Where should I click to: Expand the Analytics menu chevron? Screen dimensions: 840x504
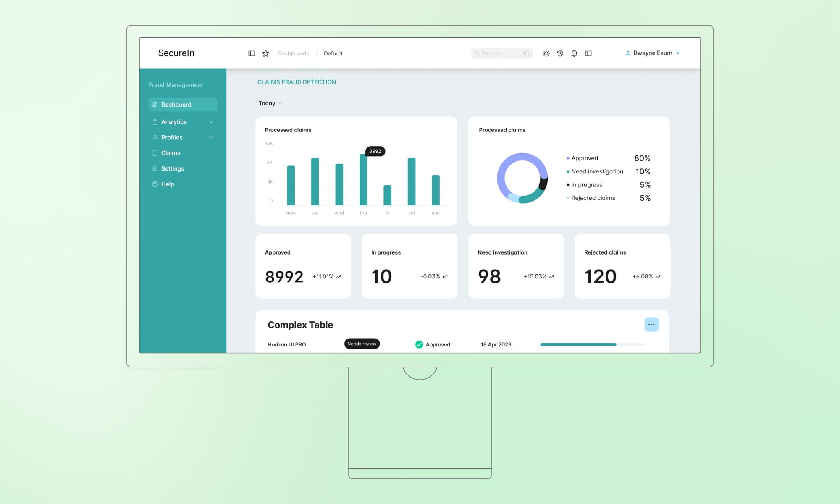point(211,122)
